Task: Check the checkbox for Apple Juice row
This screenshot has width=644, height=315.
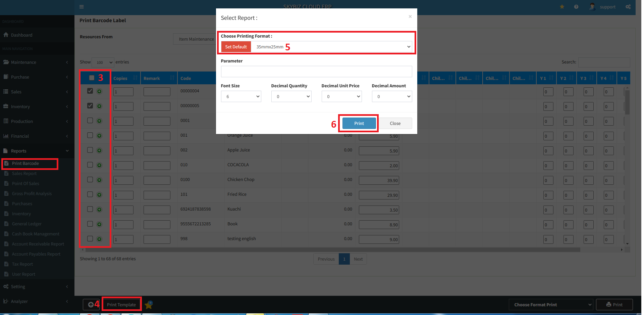Action: point(90,150)
